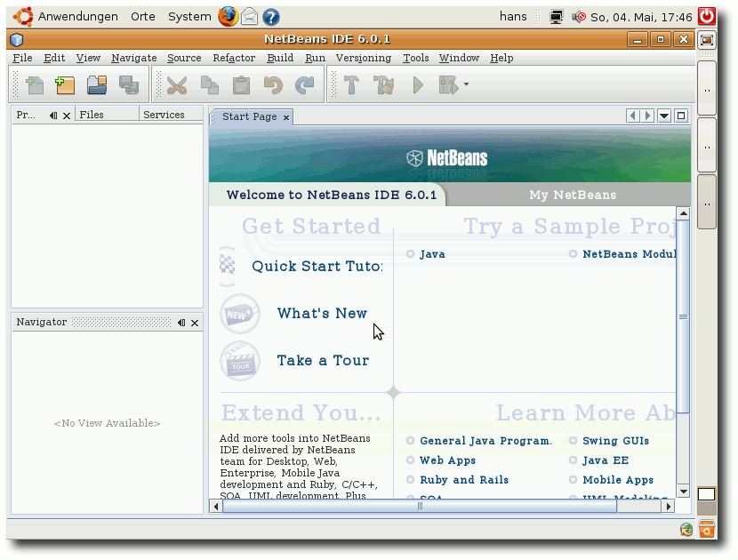Viewport: 738px width, 560px height.
Task: Open the Web Apps link
Action: tap(447, 460)
